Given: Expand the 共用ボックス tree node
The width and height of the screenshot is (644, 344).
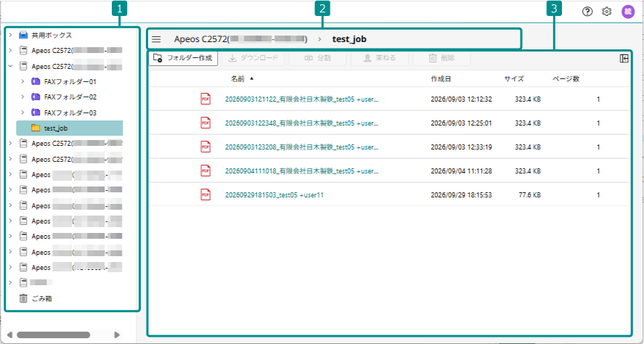Looking at the screenshot, I should coord(11,35).
